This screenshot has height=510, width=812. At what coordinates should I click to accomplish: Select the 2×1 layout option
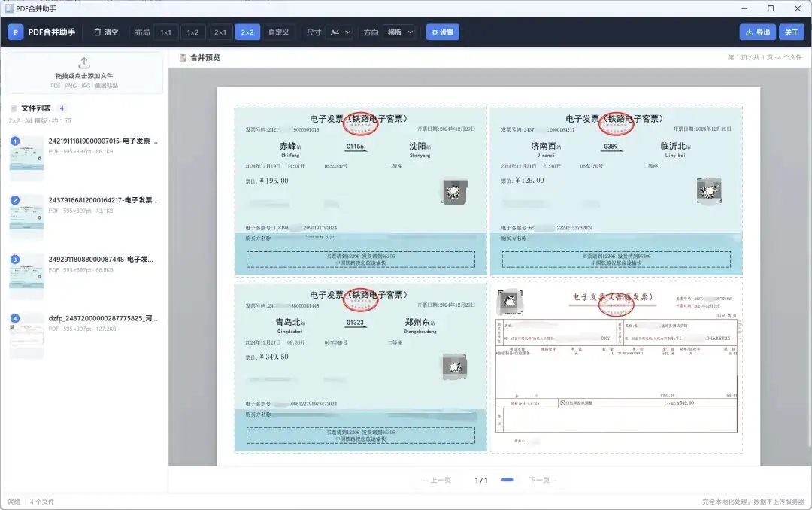coord(220,32)
